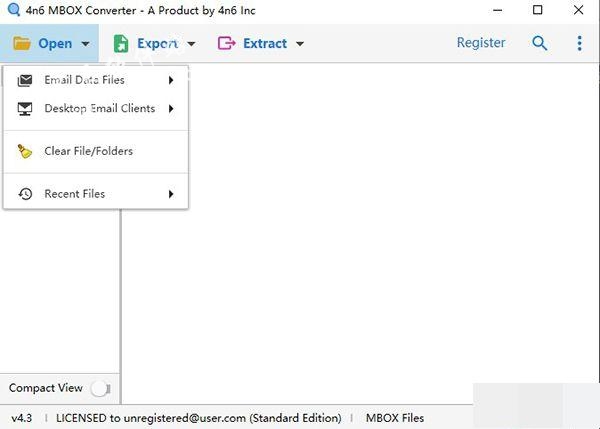Click the Recent Files clock icon
Viewport: 600px width, 429px height.
pyautogui.click(x=25, y=194)
